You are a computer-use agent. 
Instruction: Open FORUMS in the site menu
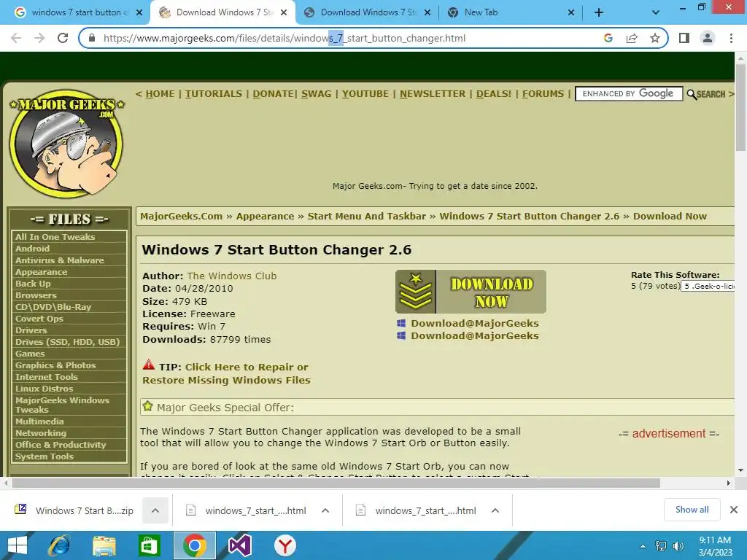pos(543,94)
